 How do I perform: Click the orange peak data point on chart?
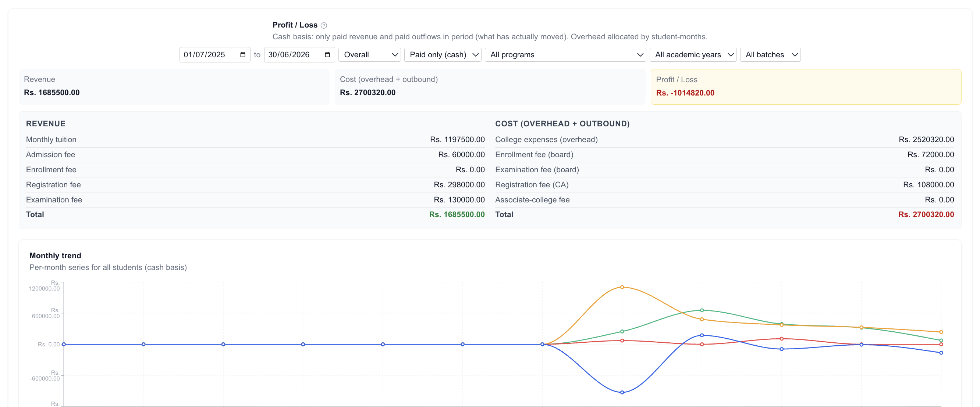(x=622, y=287)
